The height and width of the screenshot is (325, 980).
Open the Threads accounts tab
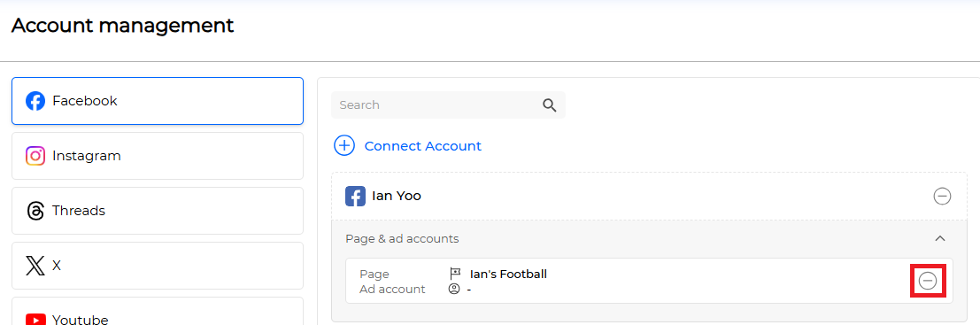[158, 211]
